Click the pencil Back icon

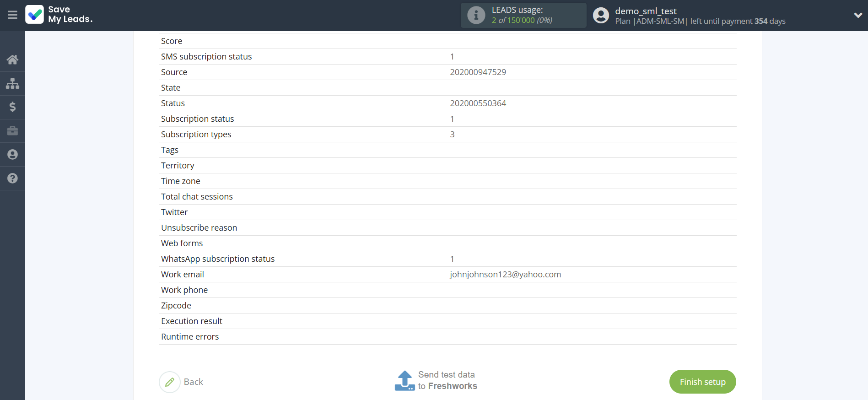coord(170,382)
